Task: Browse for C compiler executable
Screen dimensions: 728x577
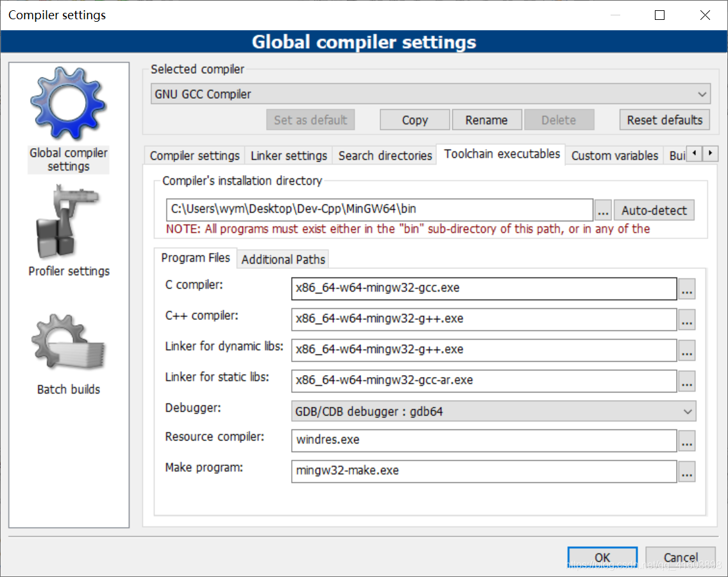Action: 687,288
